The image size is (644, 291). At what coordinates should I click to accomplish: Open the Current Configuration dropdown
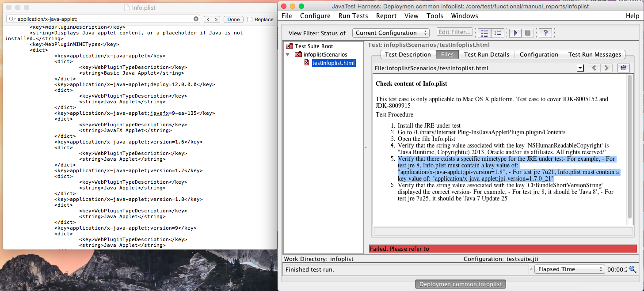(x=391, y=33)
